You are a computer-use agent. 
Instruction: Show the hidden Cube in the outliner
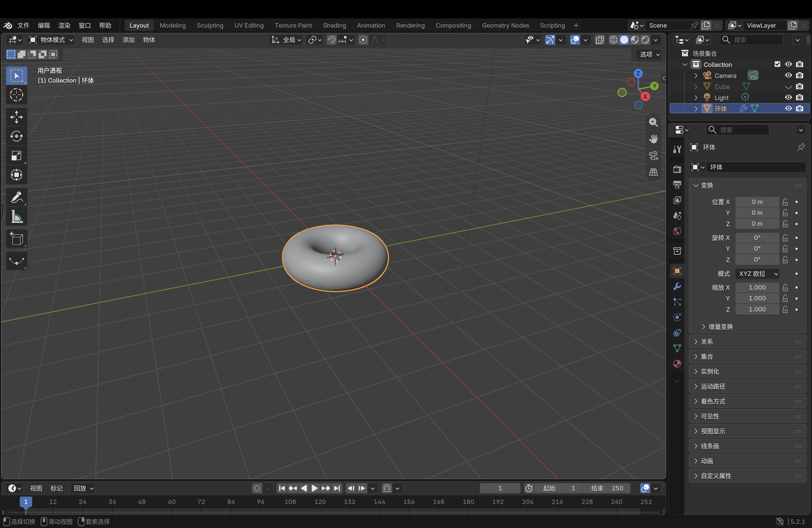coord(789,87)
